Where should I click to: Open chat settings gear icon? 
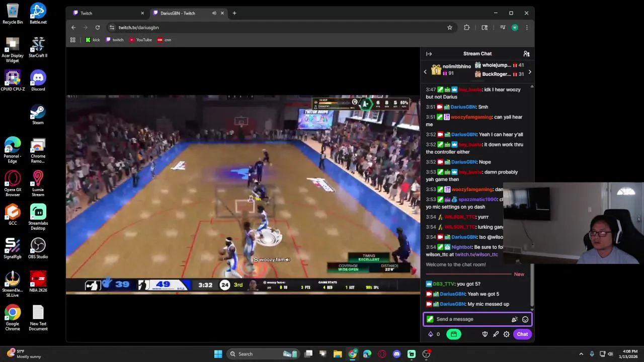(x=507, y=334)
